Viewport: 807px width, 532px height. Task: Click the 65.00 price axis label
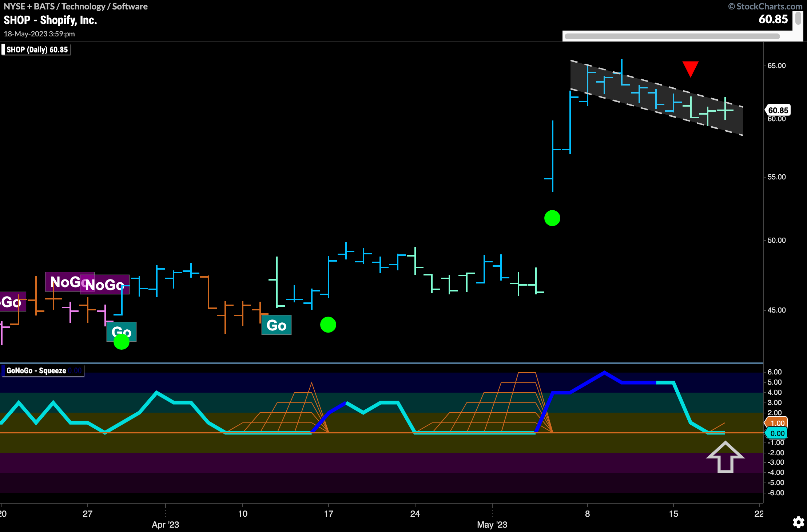click(x=776, y=65)
